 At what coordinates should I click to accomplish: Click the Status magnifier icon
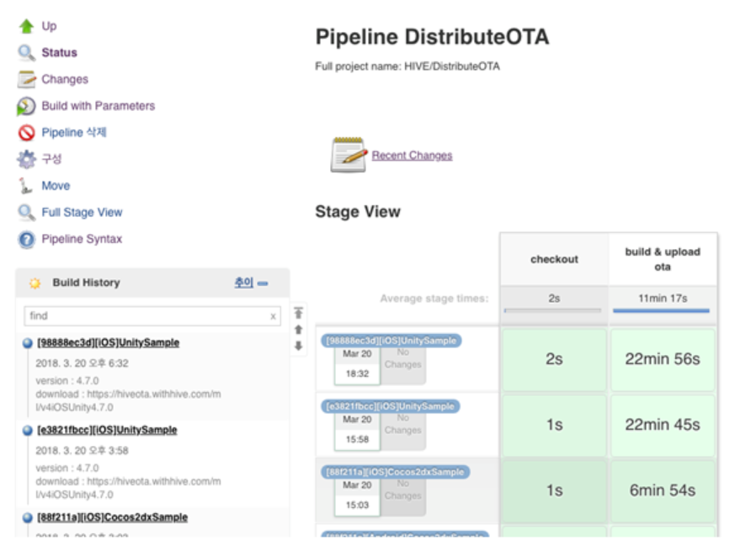click(26, 53)
